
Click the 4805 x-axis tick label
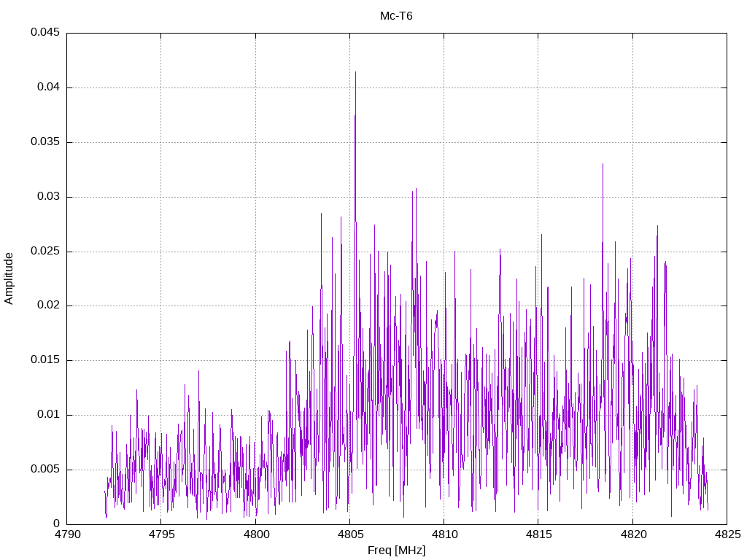349,534
